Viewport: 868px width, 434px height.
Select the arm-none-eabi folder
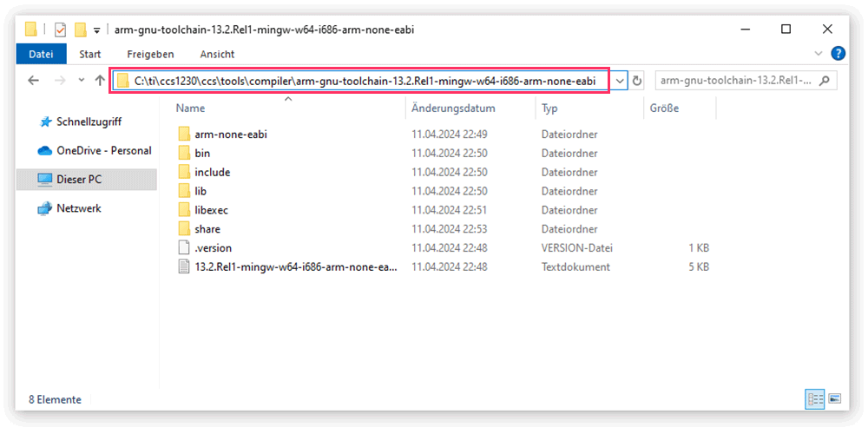(231, 134)
